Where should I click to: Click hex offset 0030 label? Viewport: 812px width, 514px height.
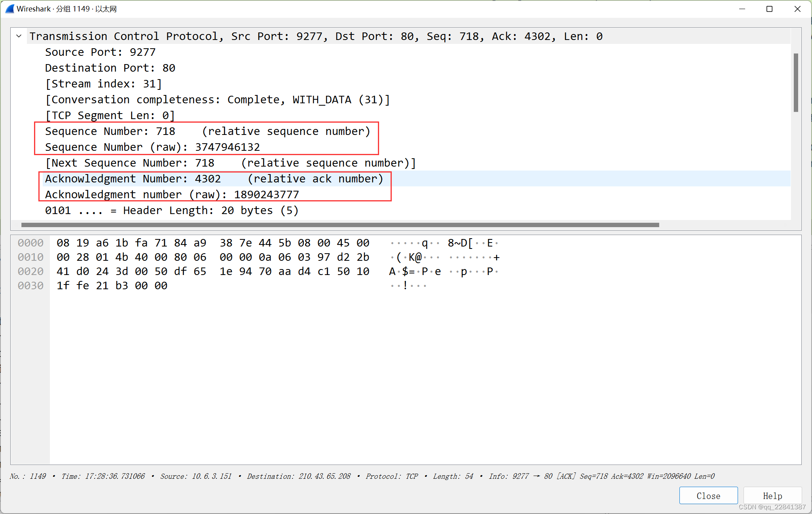tap(30, 285)
